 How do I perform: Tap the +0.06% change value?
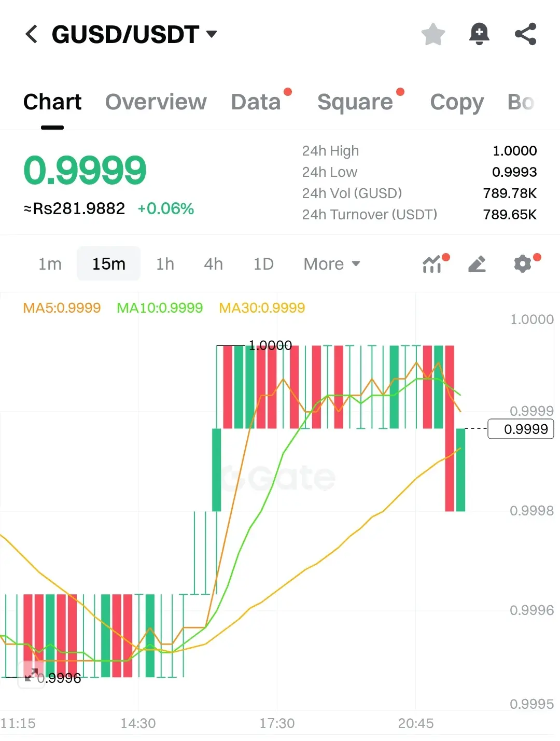166,208
